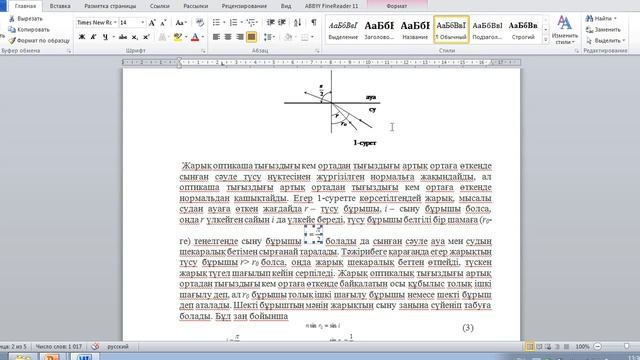Apply the Выделение style
Image resolution: width=640 pixels, height=360 pixels.
(343, 30)
